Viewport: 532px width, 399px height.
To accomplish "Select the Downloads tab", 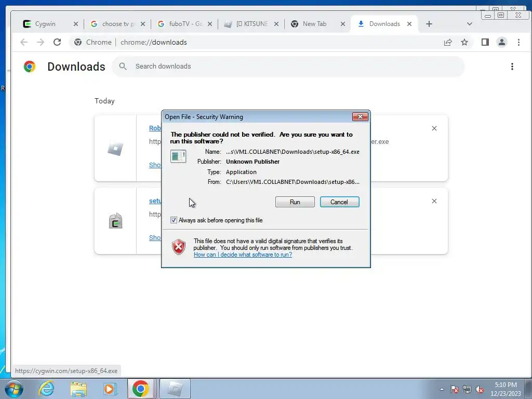I will 384,24.
